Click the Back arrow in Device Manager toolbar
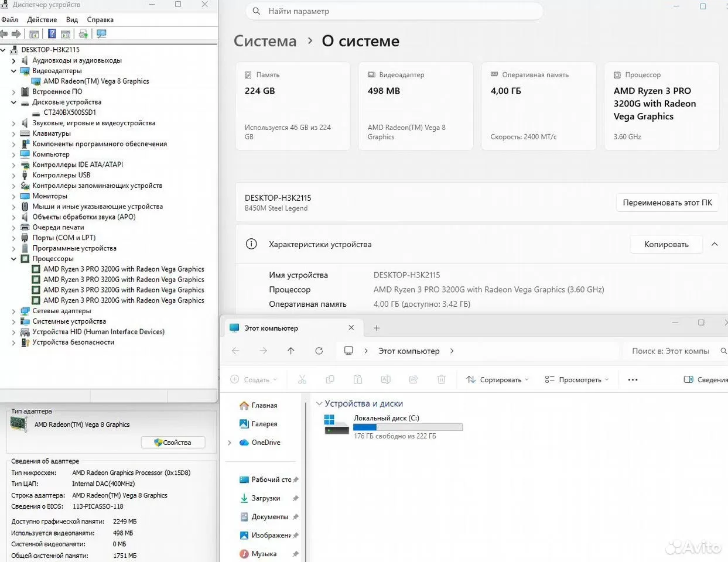 [x=4, y=34]
